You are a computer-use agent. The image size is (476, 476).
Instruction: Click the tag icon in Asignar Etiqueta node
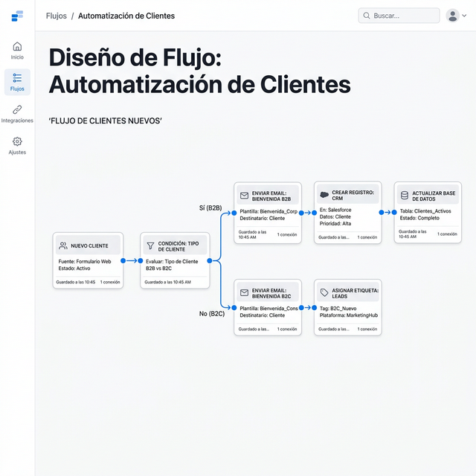click(324, 292)
